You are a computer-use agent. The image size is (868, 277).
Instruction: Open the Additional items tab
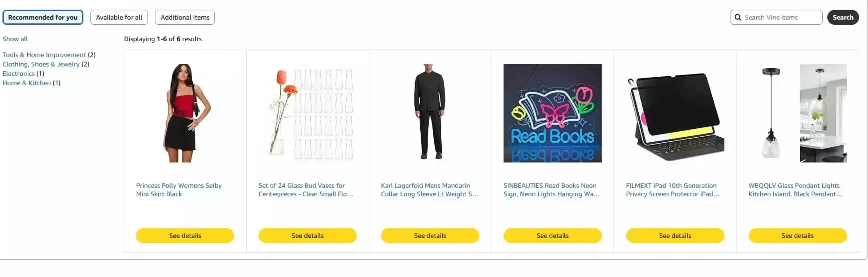[185, 17]
